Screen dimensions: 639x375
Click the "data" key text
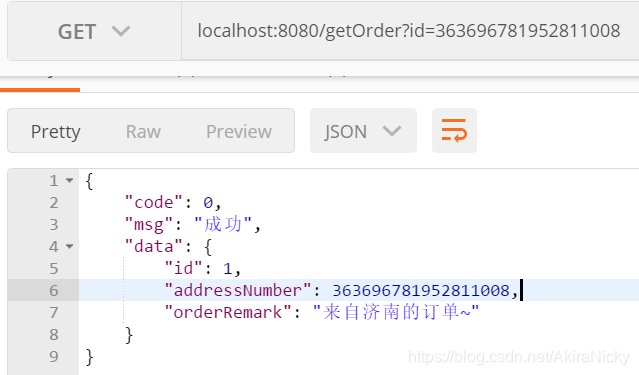pos(154,246)
